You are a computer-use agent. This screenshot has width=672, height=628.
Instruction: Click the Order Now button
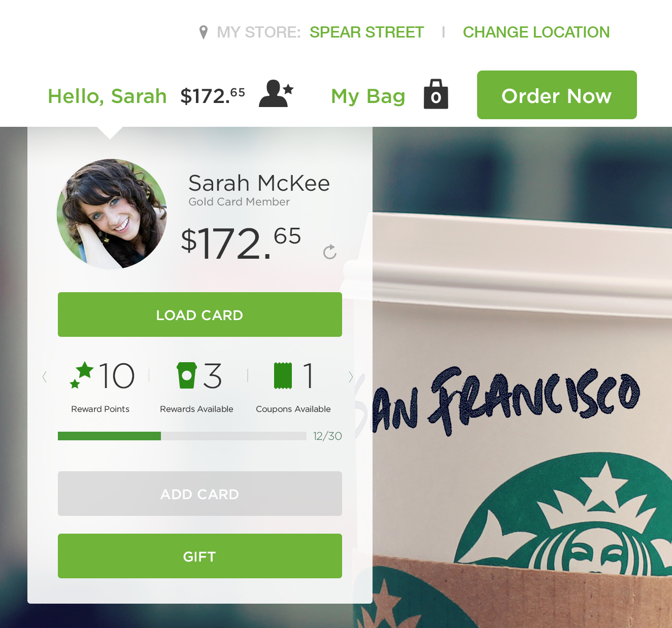pyautogui.click(x=557, y=95)
